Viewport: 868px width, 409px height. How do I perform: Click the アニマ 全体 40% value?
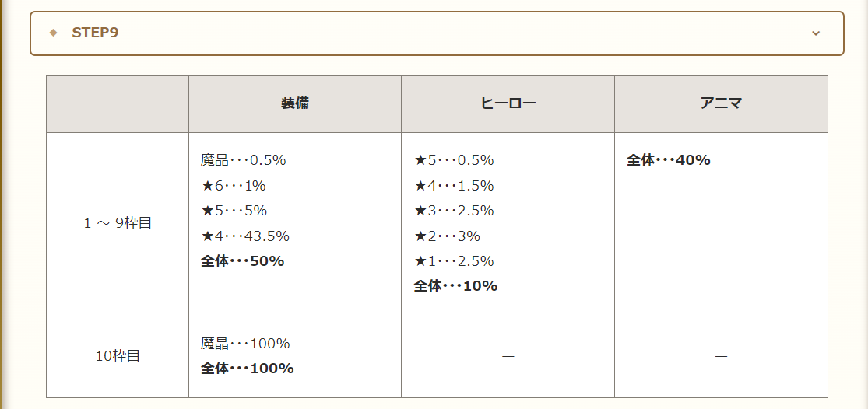[x=668, y=160]
